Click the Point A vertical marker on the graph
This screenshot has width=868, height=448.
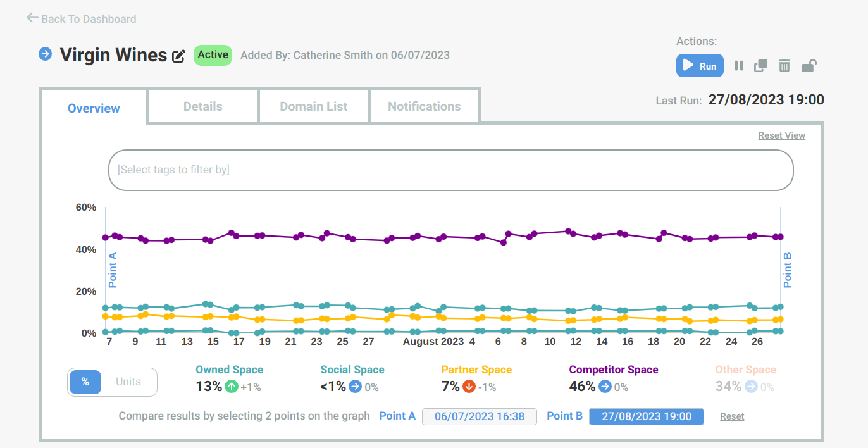[106, 270]
